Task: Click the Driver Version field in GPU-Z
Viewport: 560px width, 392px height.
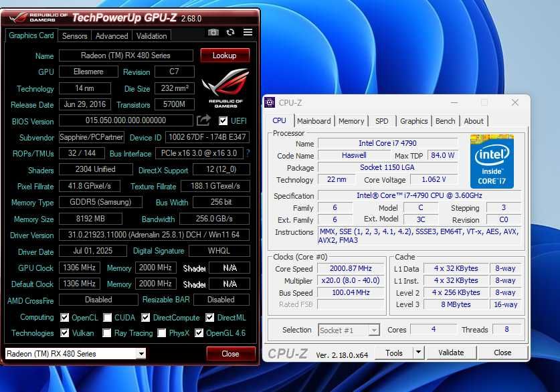Action: 154,235
